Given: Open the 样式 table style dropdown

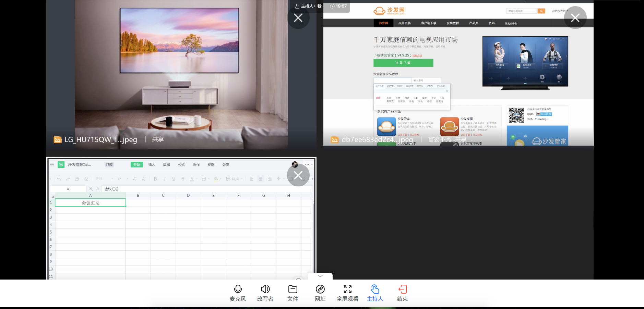Looking at the screenshot, I should tap(234, 179).
